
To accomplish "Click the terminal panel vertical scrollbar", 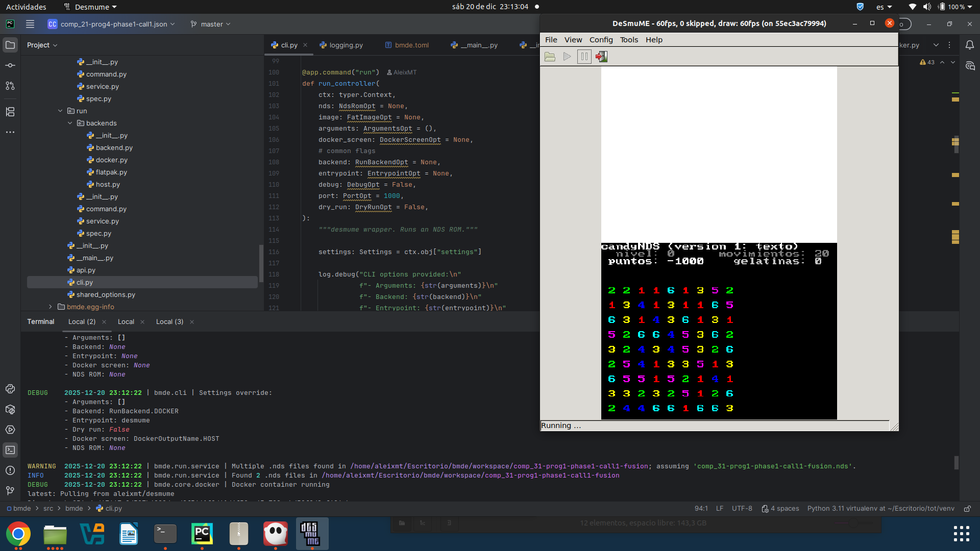I will [x=957, y=463].
